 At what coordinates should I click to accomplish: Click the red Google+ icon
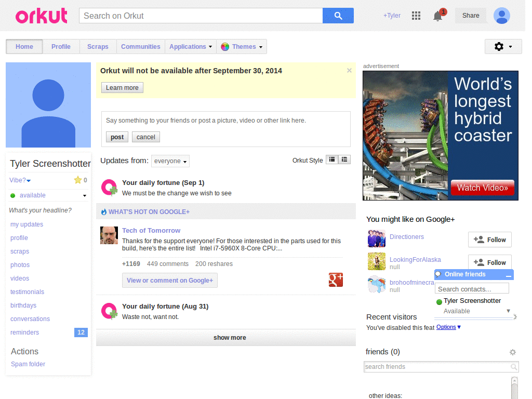click(336, 280)
